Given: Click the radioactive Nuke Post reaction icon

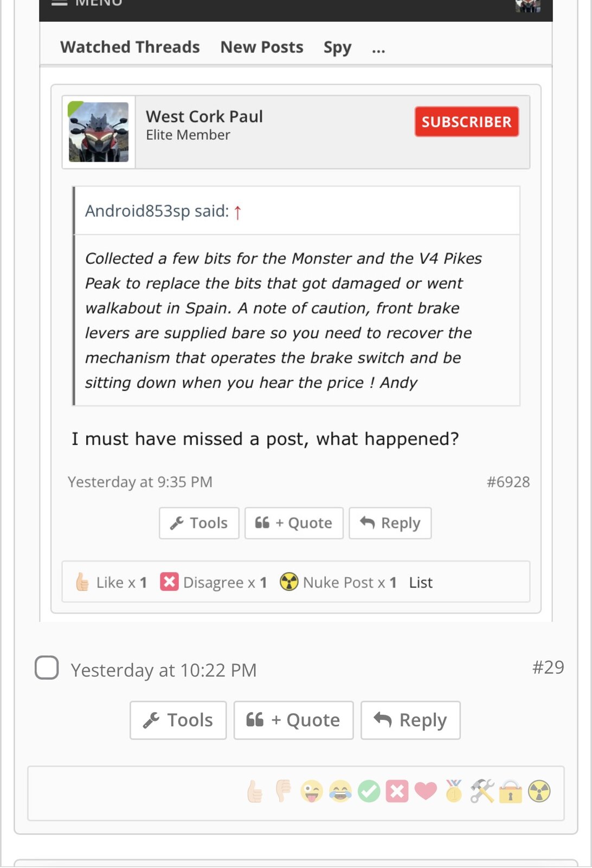Looking at the screenshot, I should [x=539, y=792].
